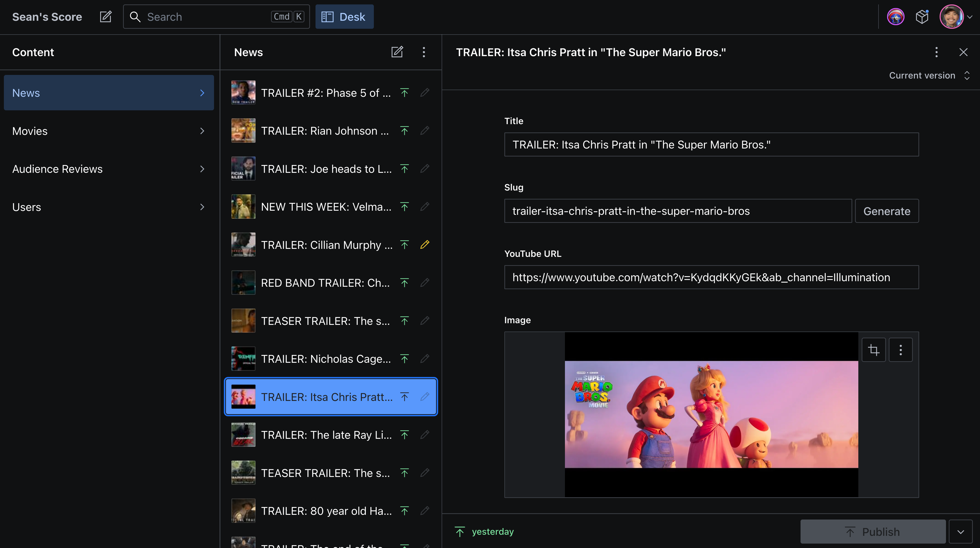Expand the Audience Reviews section
Screen dimensions: 980x548
108,169
